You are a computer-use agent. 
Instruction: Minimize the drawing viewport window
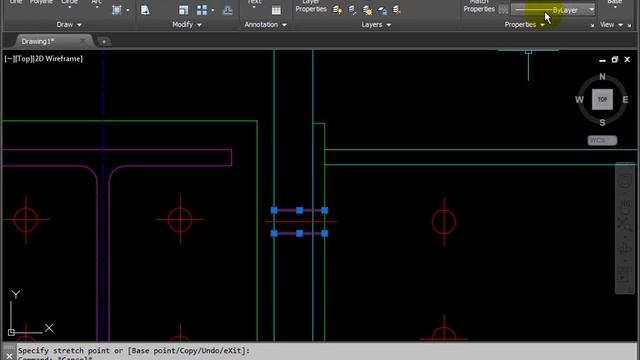pos(602,60)
